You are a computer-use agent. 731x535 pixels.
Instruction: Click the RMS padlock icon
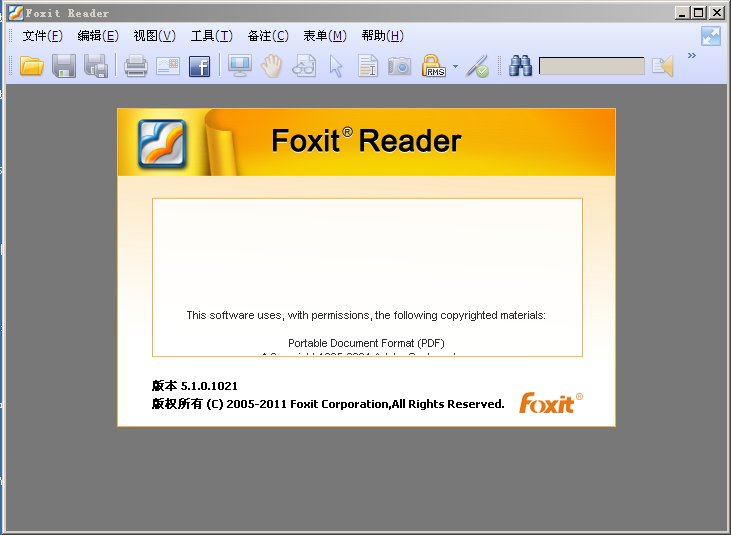point(433,66)
